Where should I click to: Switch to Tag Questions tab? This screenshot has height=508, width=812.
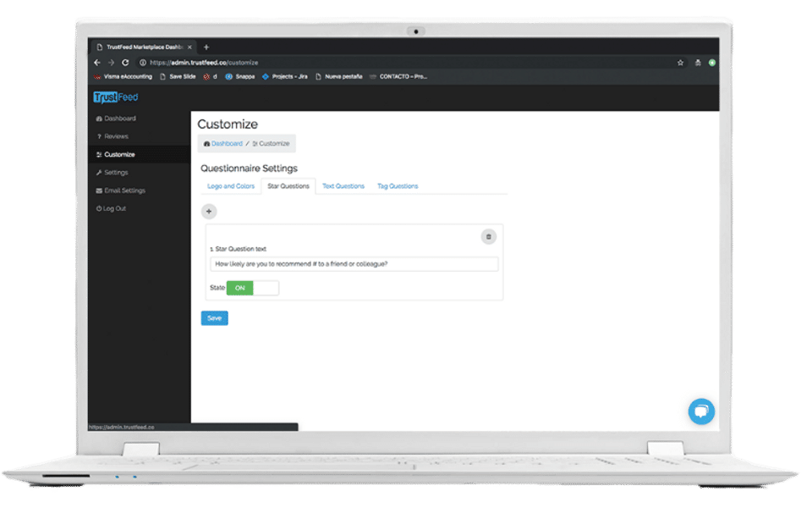click(398, 186)
